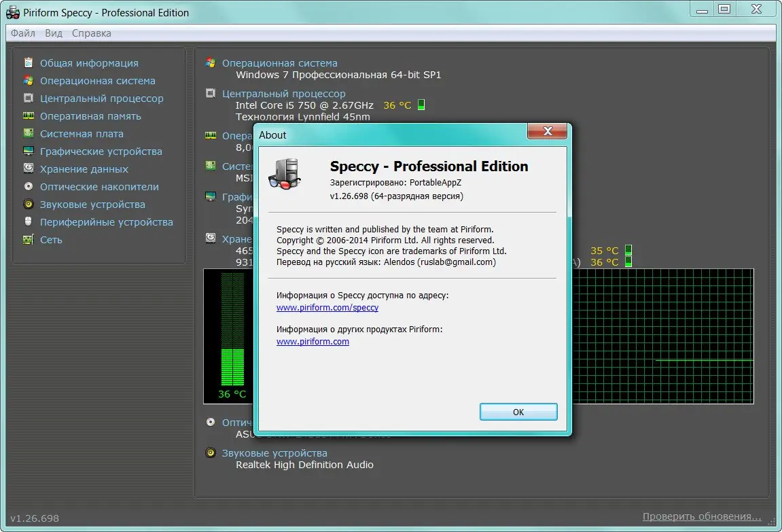
Task: Click 'Windows 7 Профессиональная 64-bit SP1' text
Action: [x=338, y=75]
